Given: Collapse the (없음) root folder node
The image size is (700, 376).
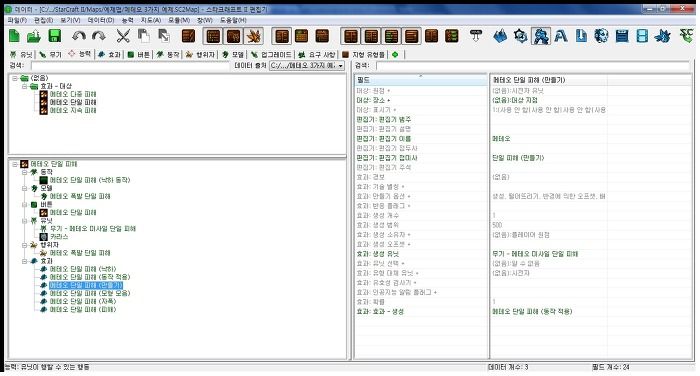Looking at the screenshot, I should click(15, 78).
